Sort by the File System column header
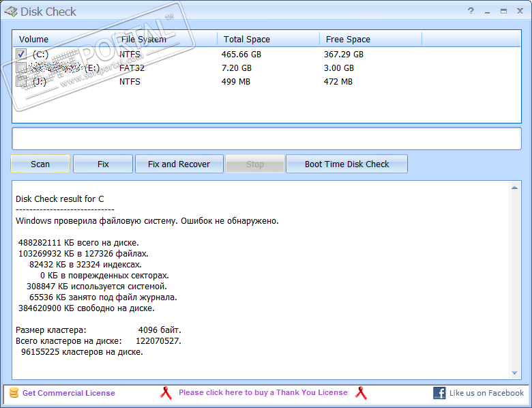Viewport: 532px width, 408px height. [x=166, y=40]
